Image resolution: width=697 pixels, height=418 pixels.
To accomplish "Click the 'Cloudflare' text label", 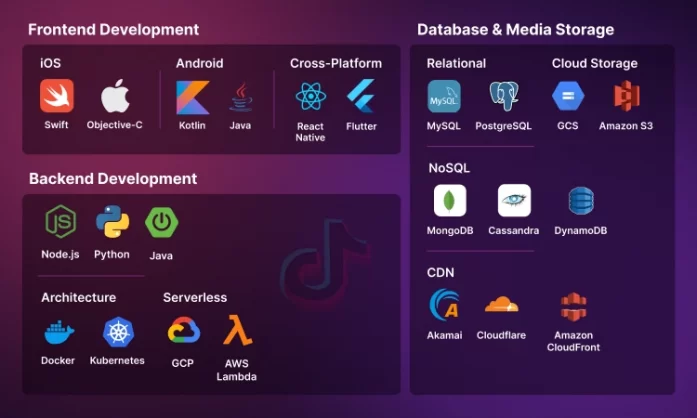I will pyautogui.click(x=501, y=335).
